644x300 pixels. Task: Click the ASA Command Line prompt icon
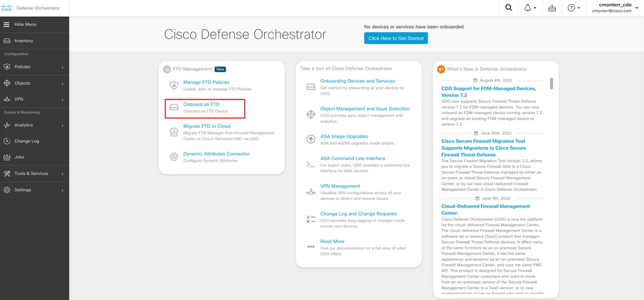tap(311, 164)
